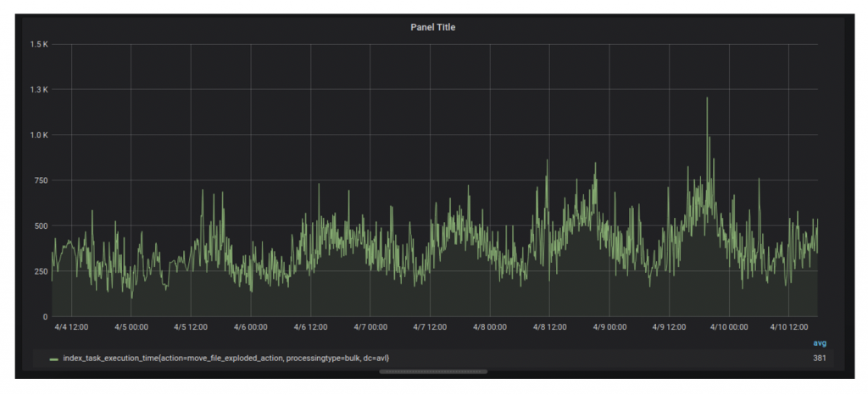Image resolution: width=868 pixels, height=395 pixels.
Task: Click the 500 y-axis label
Action: click(40, 225)
